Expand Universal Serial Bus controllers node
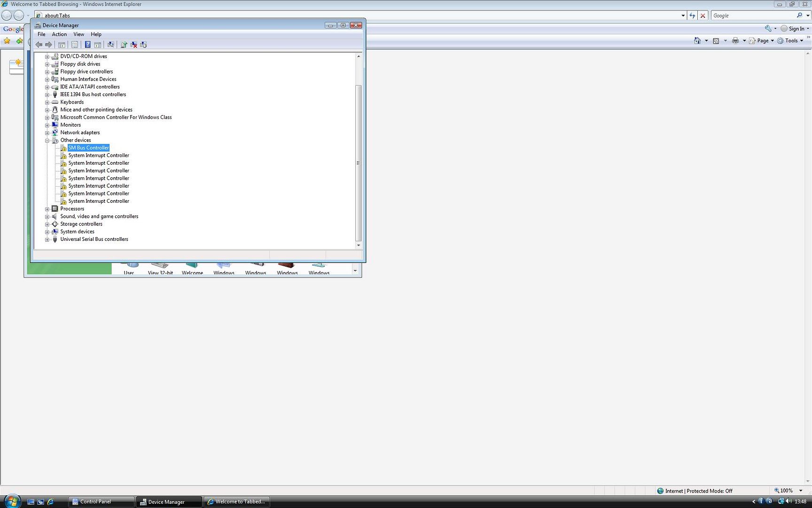Screen dimensions: 812x508 point(47,239)
